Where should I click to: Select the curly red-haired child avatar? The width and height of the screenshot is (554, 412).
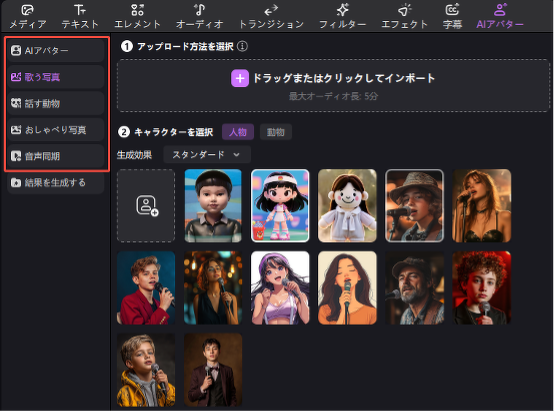coord(482,288)
